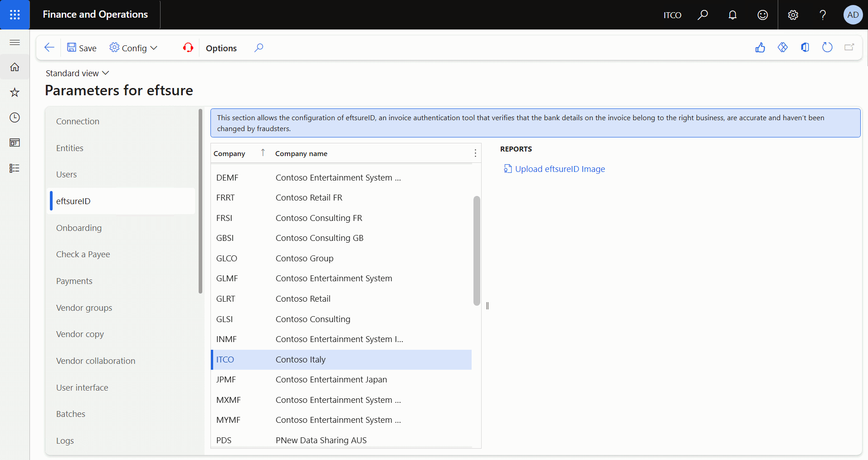
Task: Click the ITCO link in selected row
Action: (x=225, y=359)
